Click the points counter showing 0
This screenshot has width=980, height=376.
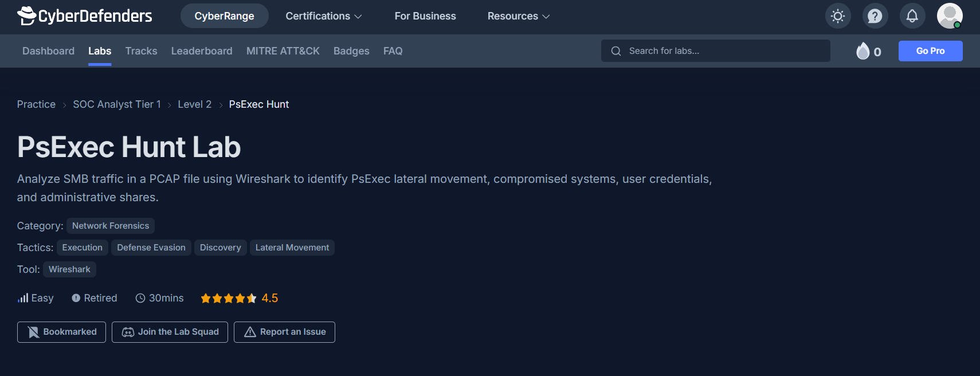click(877, 52)
